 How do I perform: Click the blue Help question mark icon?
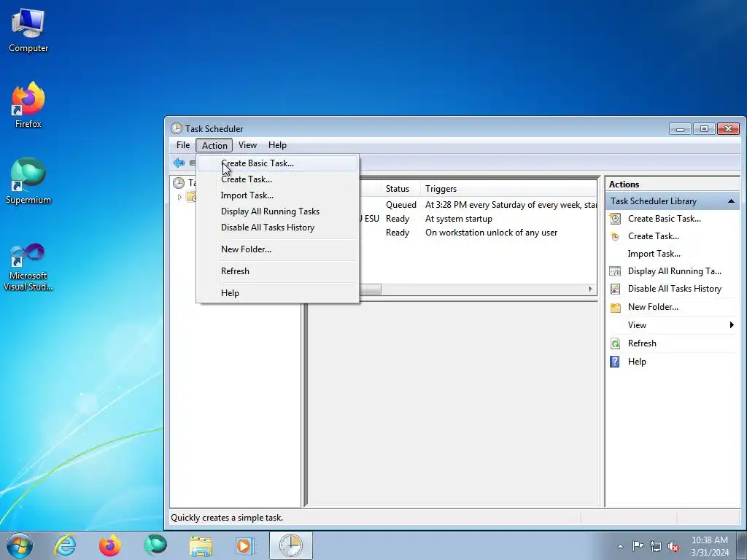(615, 362)
